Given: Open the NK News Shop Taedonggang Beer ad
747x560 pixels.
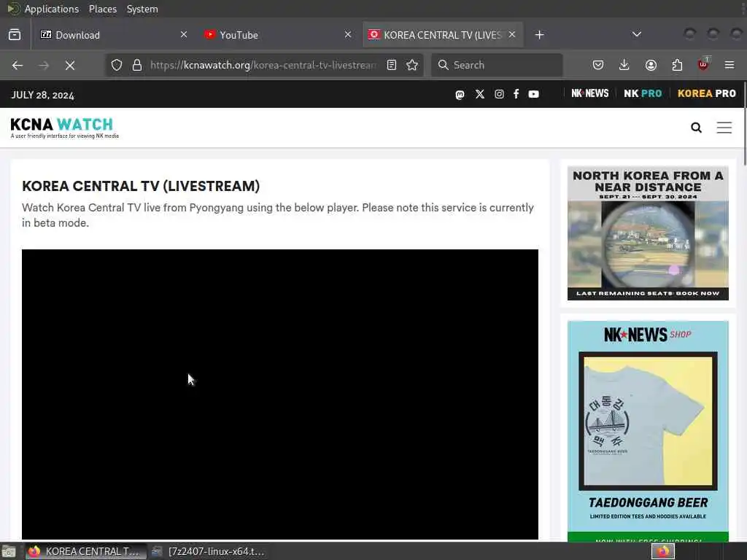Looking at the screenshot, I should click(648, 431).
